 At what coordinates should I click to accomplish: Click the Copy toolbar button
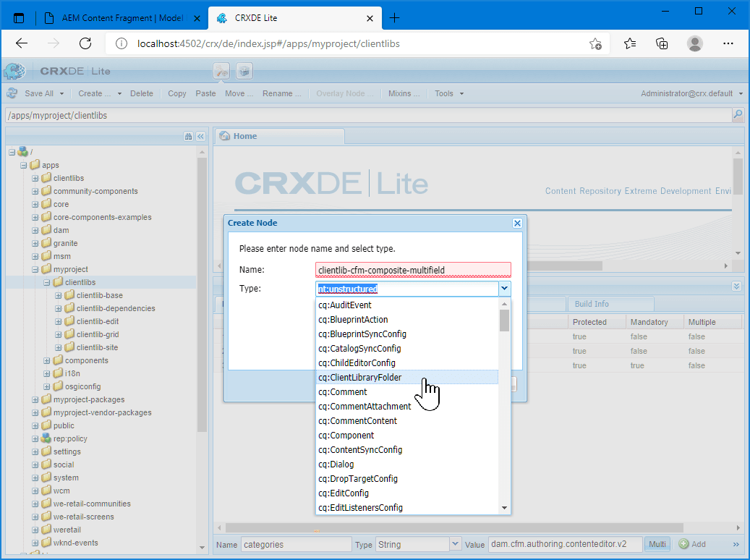pyautogui.click(x=177, y=94)
